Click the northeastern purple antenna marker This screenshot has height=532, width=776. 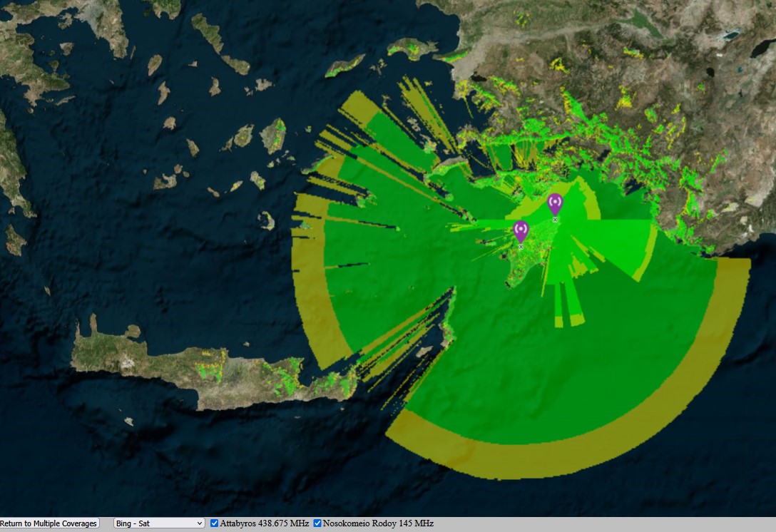point(555,203)
